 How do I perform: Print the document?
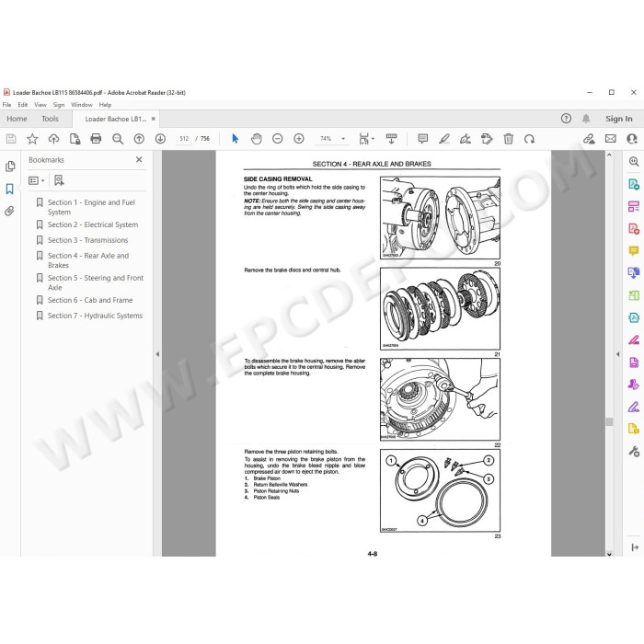click(x=96, y=139)
